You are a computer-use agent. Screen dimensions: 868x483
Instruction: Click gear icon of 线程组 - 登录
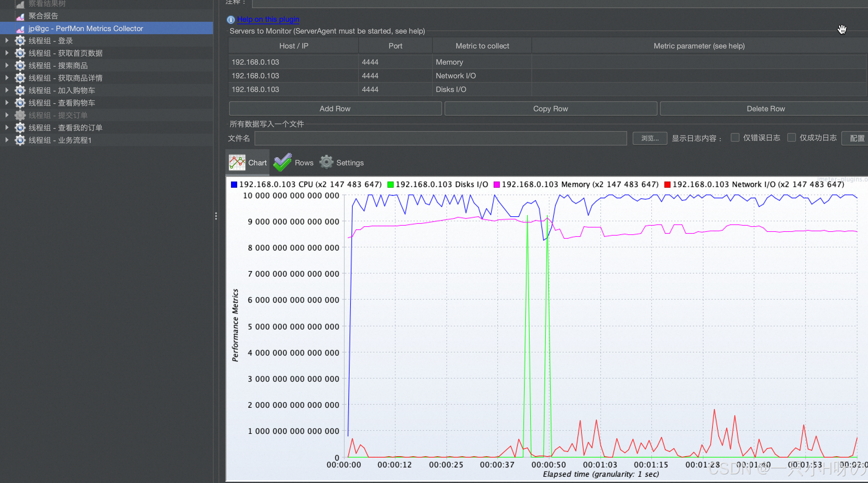coord(20,41)
